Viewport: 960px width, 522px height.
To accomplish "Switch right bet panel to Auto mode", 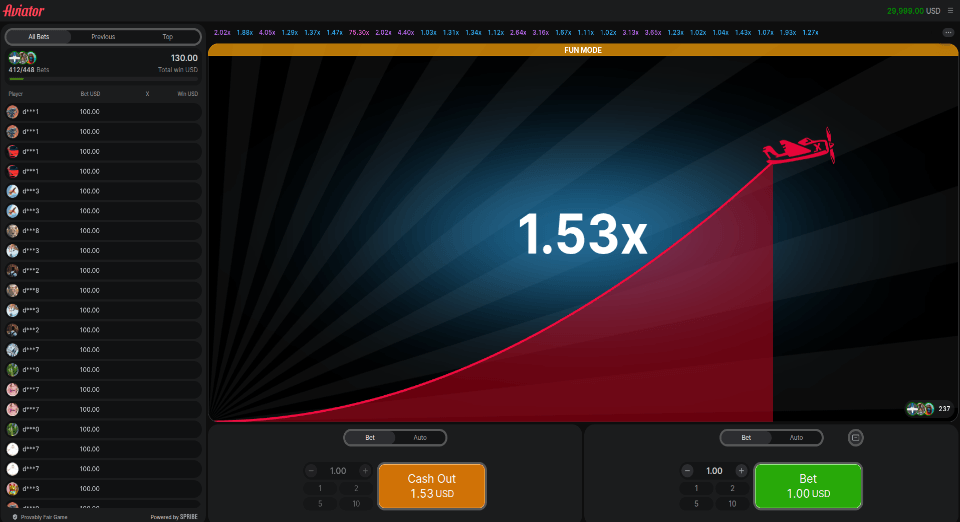I will [796, 438].
